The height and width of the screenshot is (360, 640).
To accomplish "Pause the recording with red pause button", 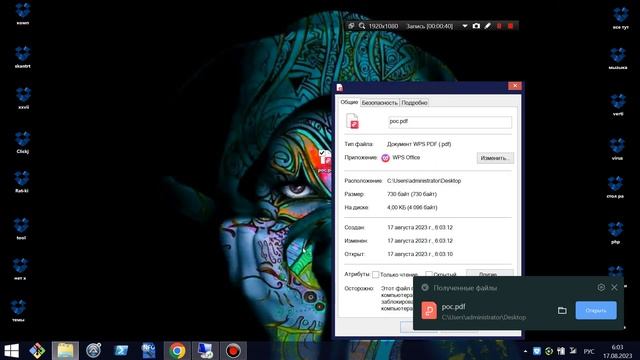I will click(499, 26).
